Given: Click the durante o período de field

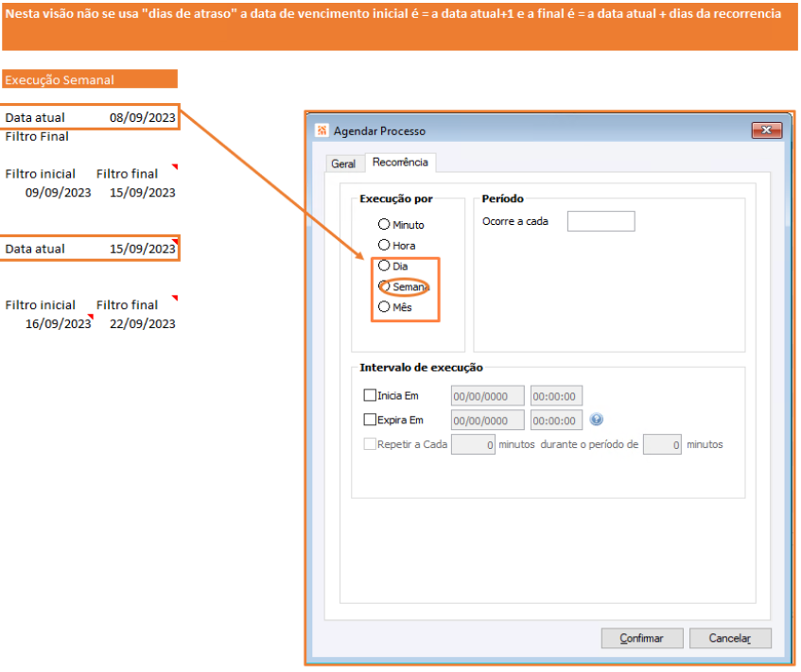Looking at the screenshot, I should pyautogui.click(x=662, y=444).
